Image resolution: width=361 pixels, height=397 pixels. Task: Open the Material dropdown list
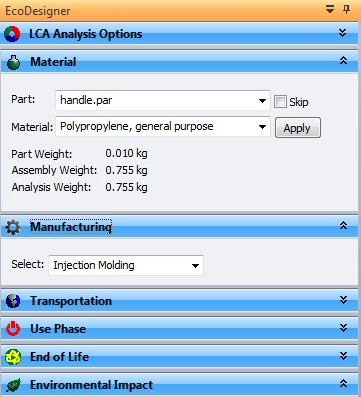click(163, 127)
